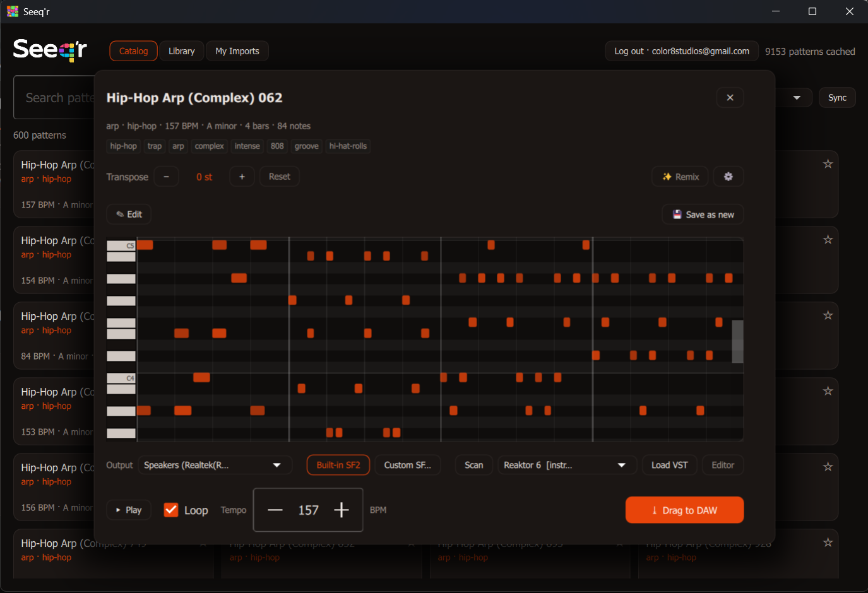Log out of color8studios account

tap(682, 51)
